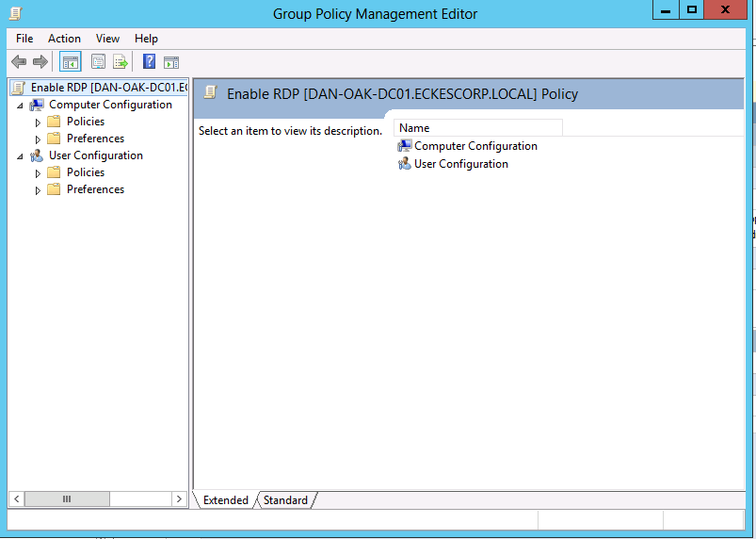Click the tree pane horizontal scrollbar right arrow
This screenshot has width=756, height=539.
coord(179,498)
